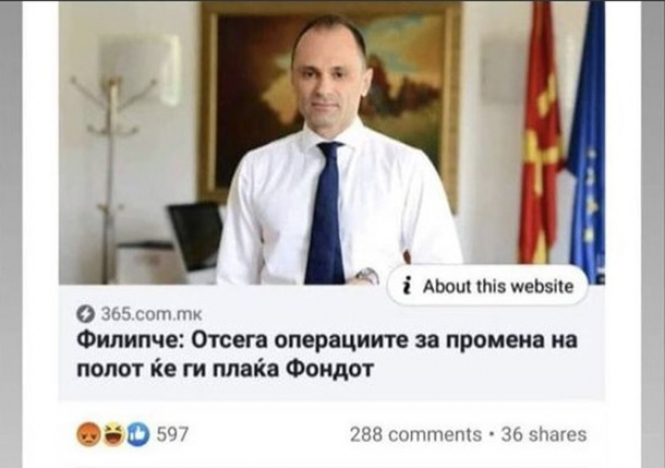
Task: View the 36 shares link
Action: click(x=544, y=434)
